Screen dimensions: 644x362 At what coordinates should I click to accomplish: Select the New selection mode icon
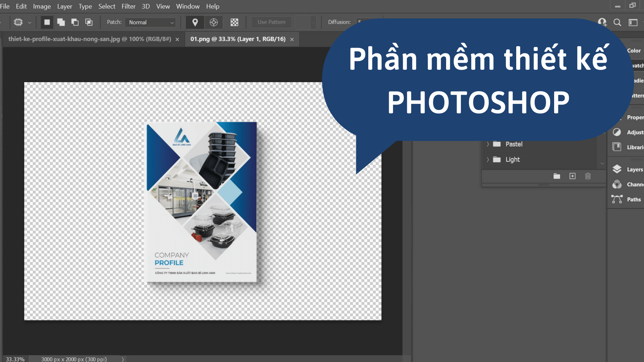click(x=47, y=22)
